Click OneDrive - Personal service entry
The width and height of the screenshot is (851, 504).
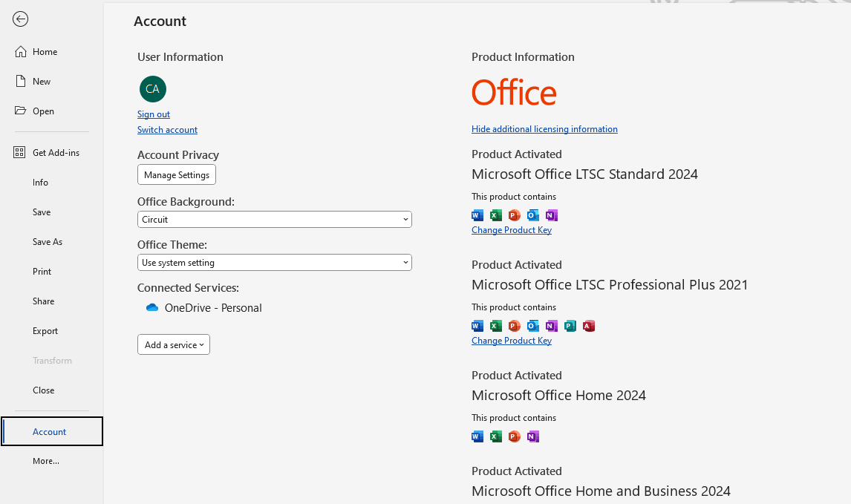204,307
